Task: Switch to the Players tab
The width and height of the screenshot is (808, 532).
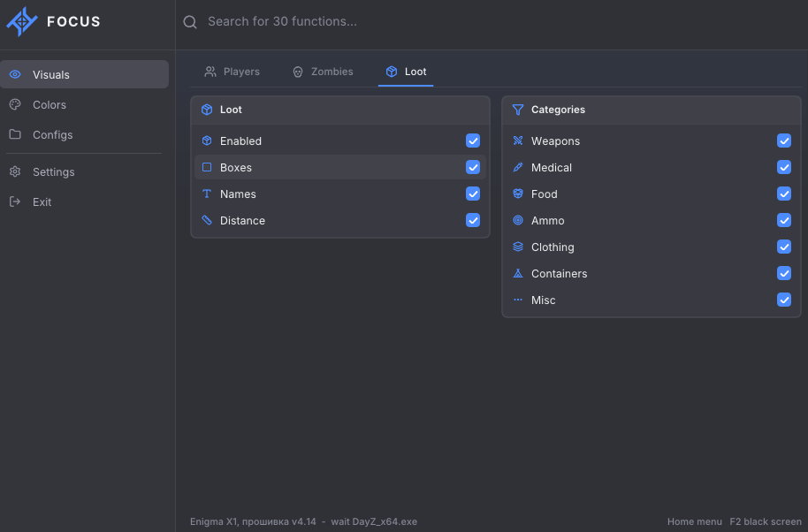Action: coord(232,72)
